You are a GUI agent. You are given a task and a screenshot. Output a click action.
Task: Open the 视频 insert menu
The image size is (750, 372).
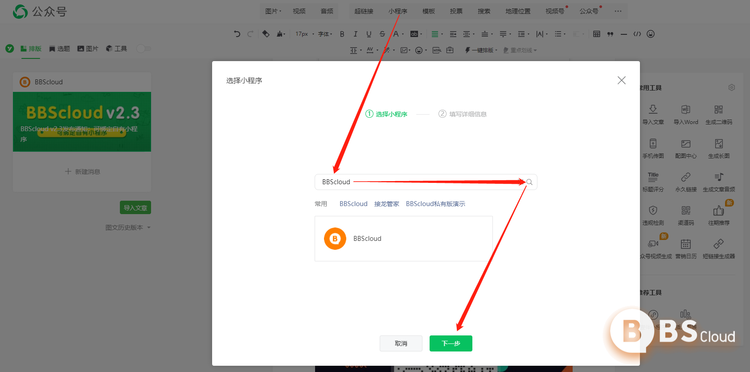(x=299, y=11)
